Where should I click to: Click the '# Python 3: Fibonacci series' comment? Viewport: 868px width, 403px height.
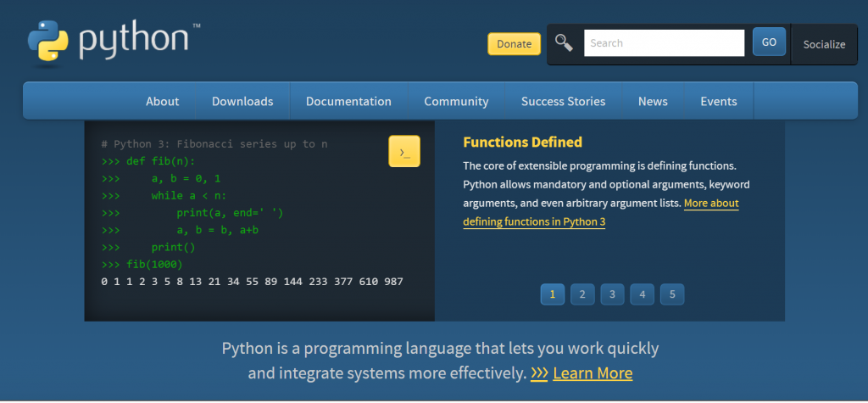pos(214,144)
